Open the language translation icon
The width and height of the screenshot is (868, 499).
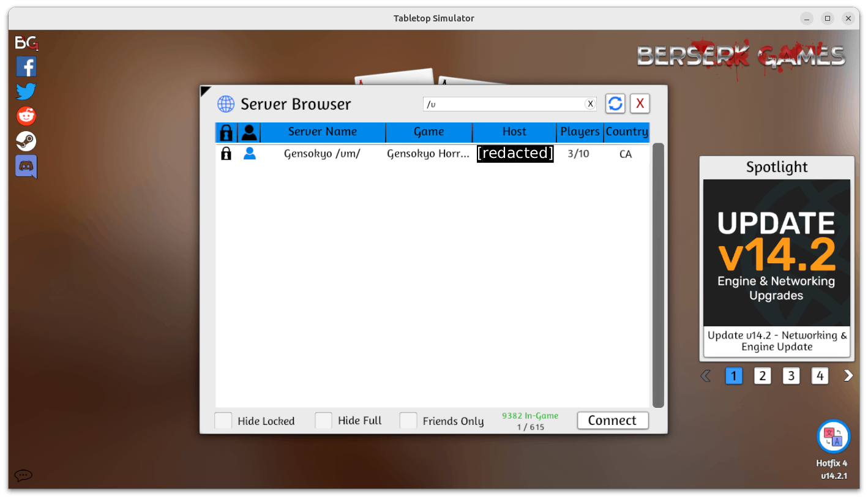click(x=833, y=437)
